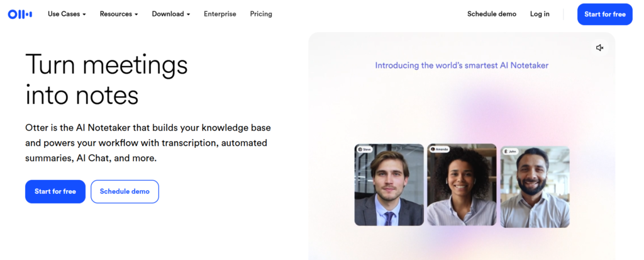
Task: Click the 'Turn meetings into notes' headline
Action: (x=106, y=79)
